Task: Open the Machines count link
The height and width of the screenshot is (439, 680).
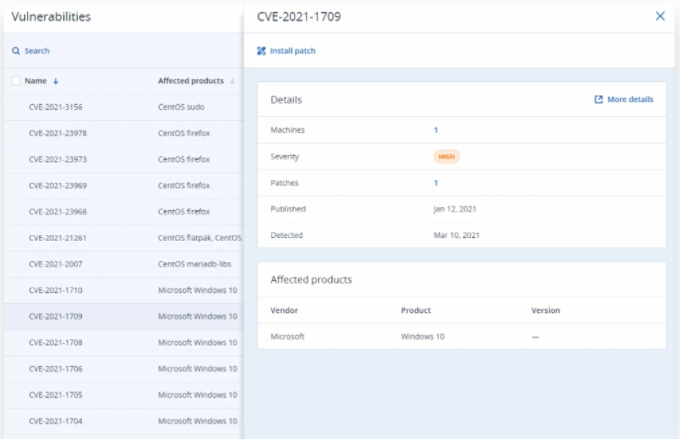Action: coord(436,130)
